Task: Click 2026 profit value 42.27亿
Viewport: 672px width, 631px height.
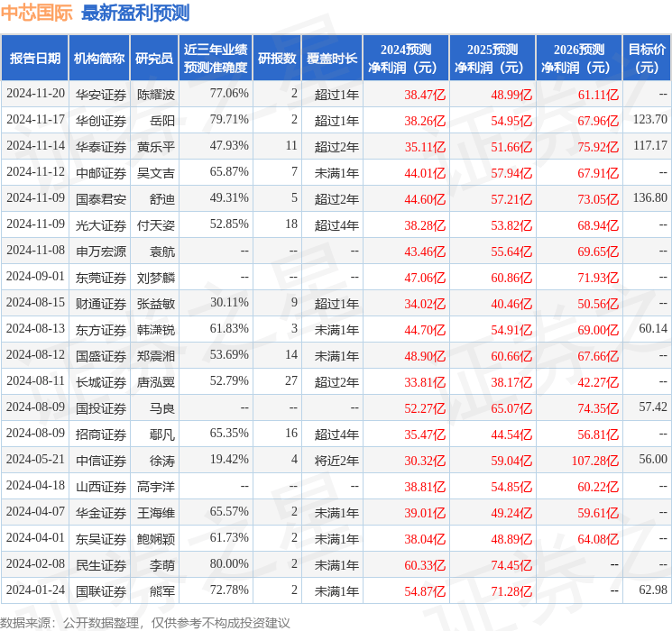Action: click(598, 382)
